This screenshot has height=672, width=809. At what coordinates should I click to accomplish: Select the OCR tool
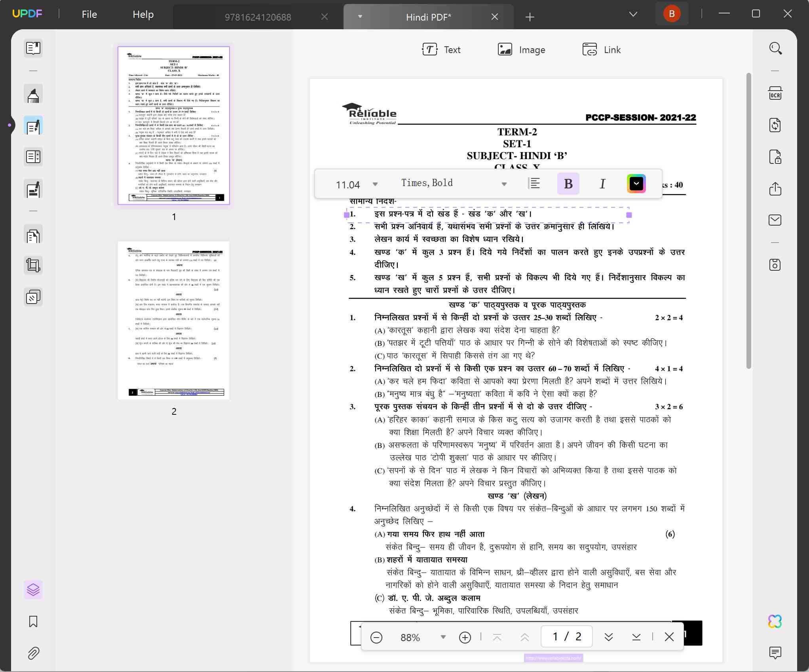pyautogui.click(x=775, y=93)
